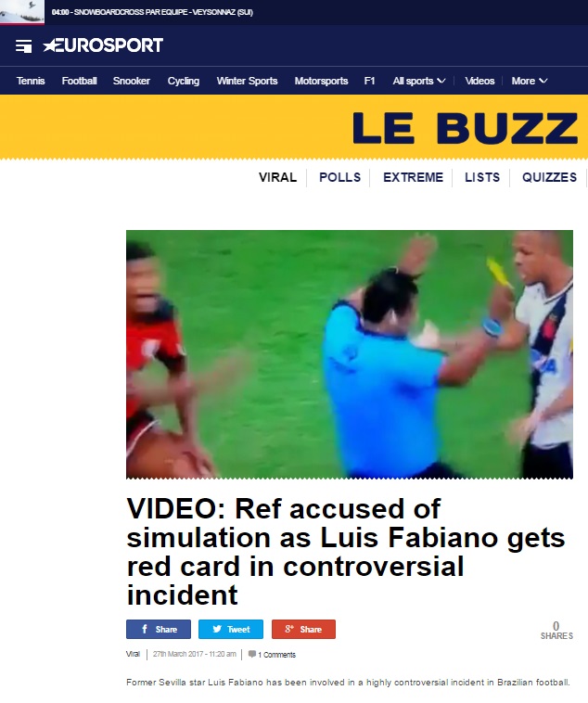Open the hamburger menu icon
The height and width of the screenshot is (703, 588).
tap(23, 46)
